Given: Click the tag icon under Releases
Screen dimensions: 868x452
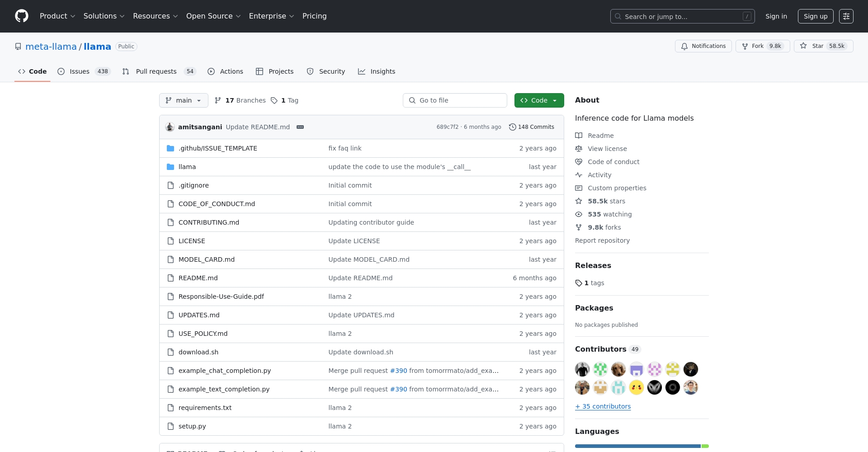Looking at the screenshot, I should click(x=579, y=283).
